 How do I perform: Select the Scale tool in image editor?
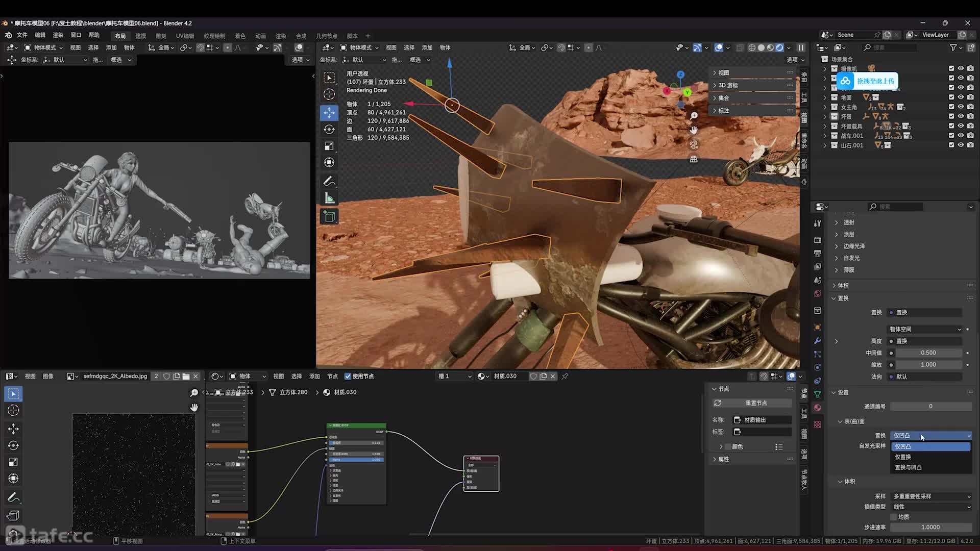[13, 462]
